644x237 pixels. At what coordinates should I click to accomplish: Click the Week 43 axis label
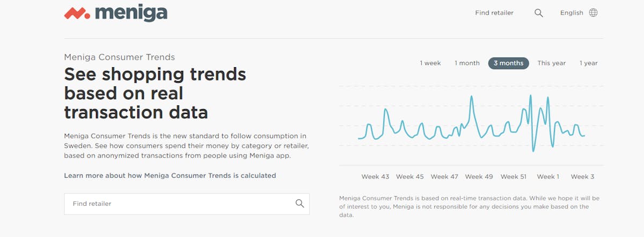tap(375, 177)
